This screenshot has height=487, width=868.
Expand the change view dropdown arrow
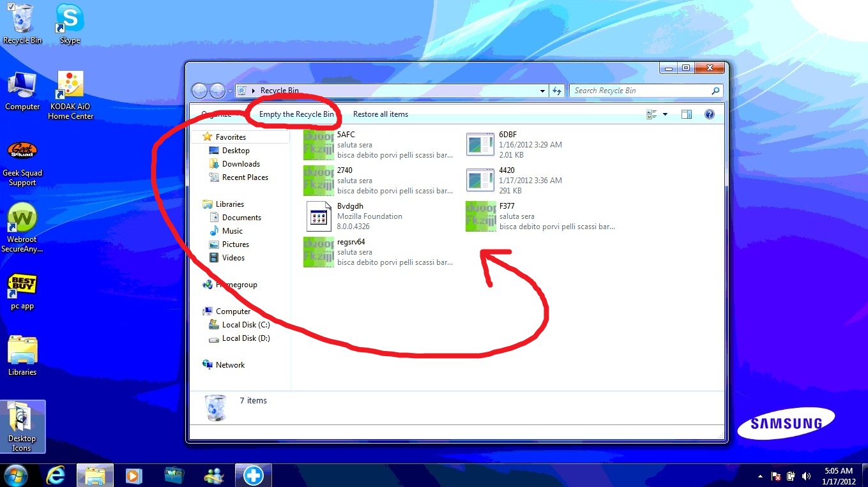(x=665, y=114)
